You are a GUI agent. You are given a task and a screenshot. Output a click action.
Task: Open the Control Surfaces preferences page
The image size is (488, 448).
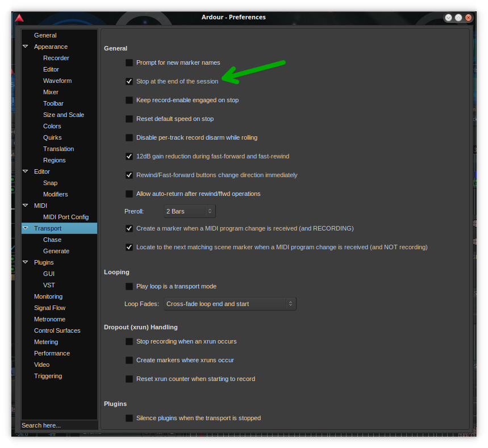57,330
